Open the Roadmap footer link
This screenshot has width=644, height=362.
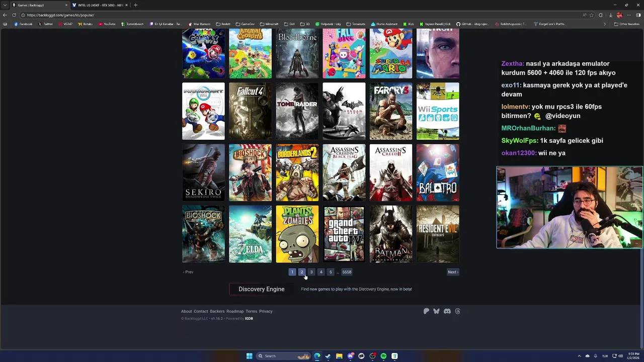[235, 311]
